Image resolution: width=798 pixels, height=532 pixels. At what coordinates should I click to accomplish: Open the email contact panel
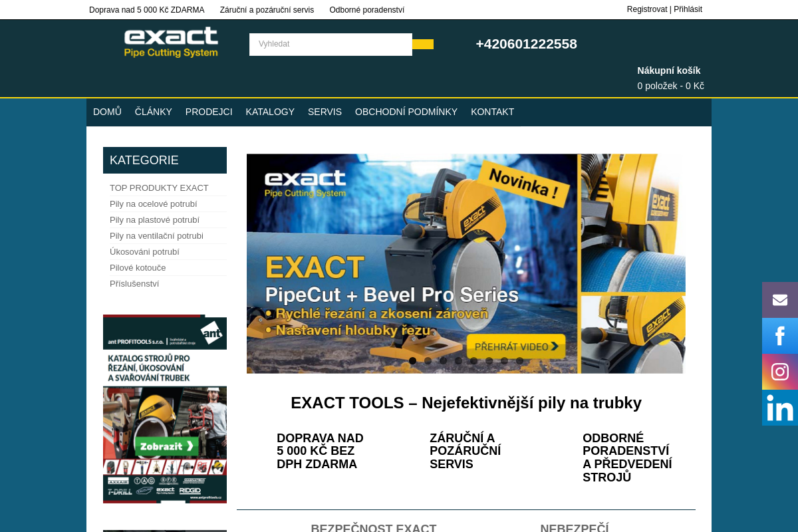pyautogui.click(x=779, y=299)
